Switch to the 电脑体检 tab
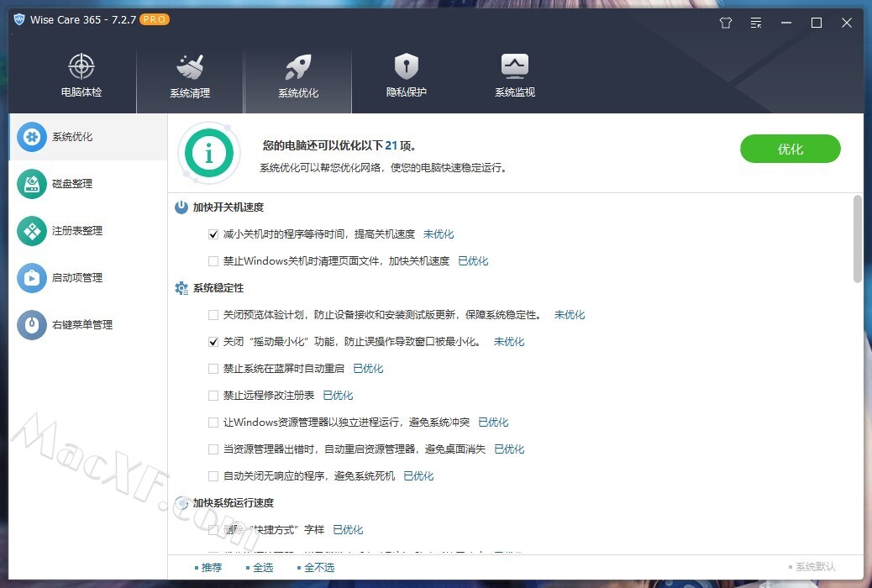Image resolution: width=872 pixels, height=588 pixels. pyautogui.click(x=81, y=75)
